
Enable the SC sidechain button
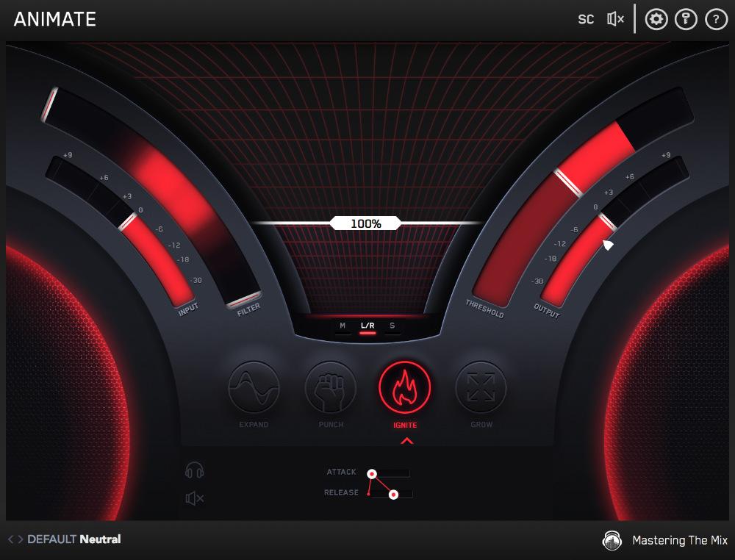pos(586,19)
